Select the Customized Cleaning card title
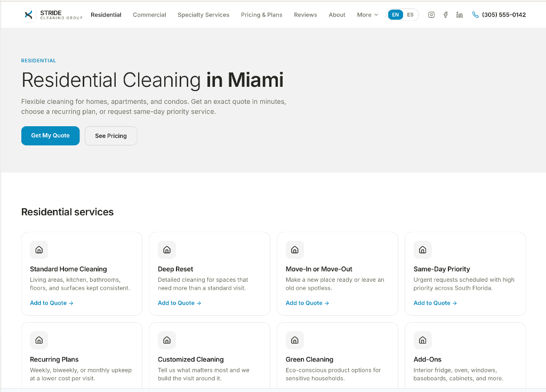 click(190, 360)
